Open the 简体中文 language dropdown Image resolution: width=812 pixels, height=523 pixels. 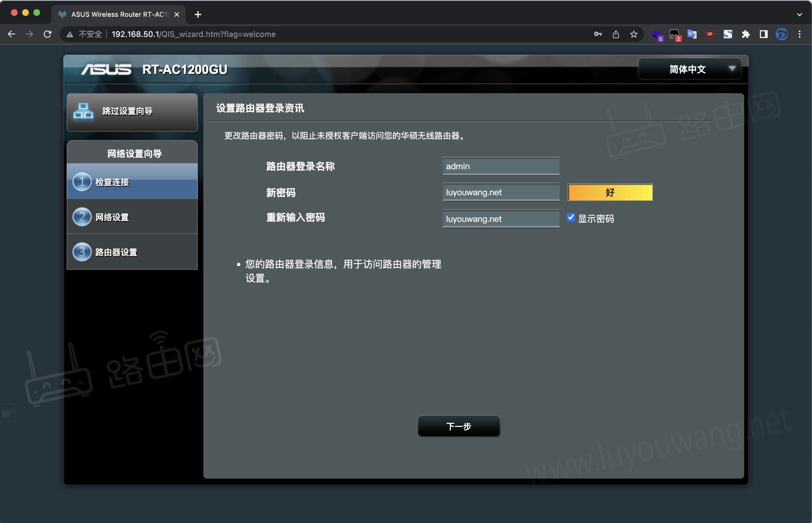(x=690, y=69)
